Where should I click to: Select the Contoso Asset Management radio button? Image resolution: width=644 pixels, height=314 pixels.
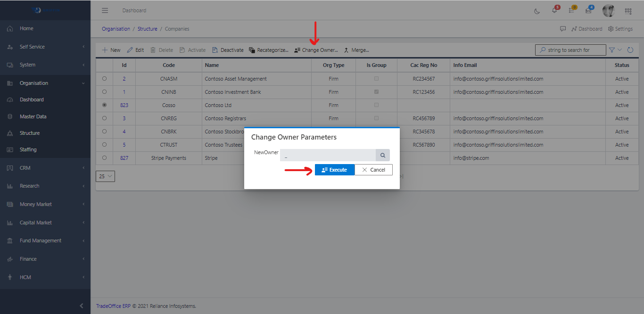coord(104,79)
